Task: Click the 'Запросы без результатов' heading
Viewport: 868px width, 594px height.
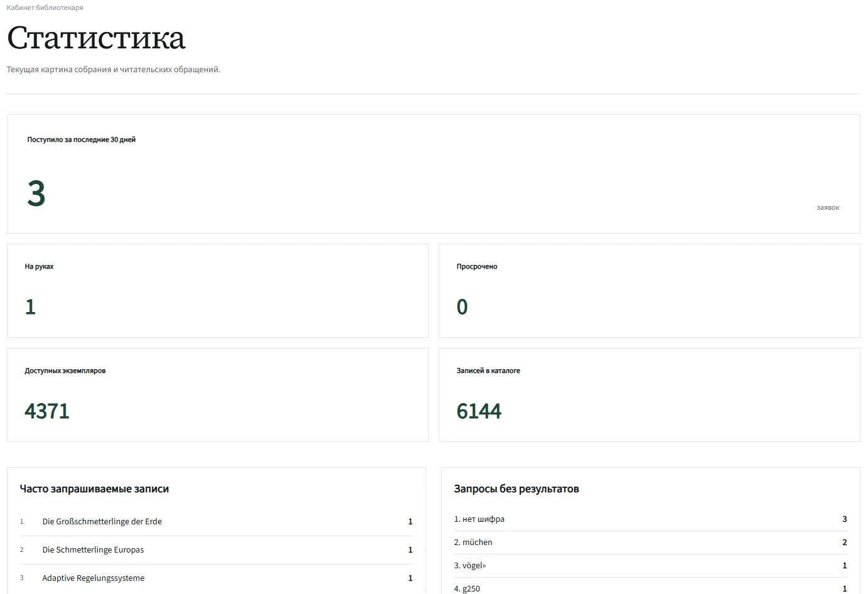Action: point(517,489)
